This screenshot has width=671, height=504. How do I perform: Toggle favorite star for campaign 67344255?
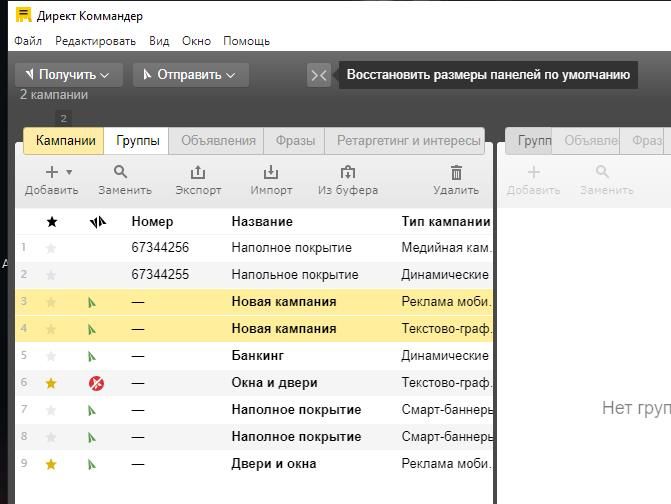tap(51, 275)
